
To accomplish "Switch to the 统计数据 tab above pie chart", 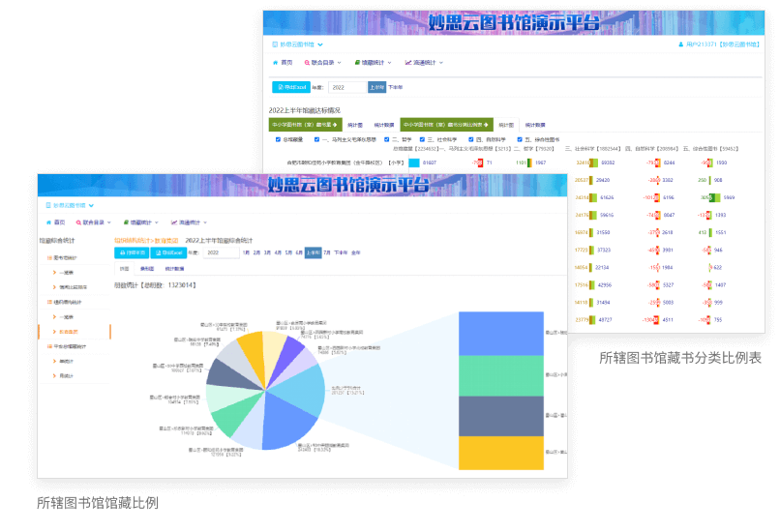I will [175, 268].
